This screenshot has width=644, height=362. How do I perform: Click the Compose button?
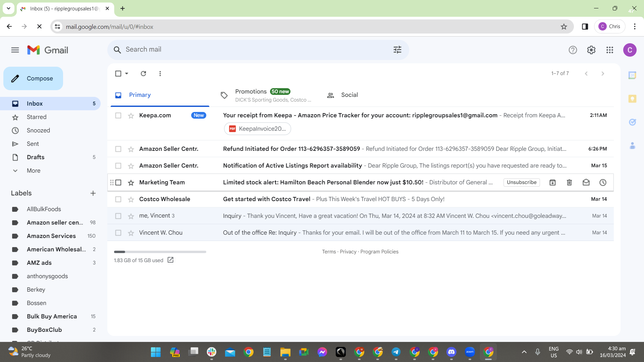[33, 78]
